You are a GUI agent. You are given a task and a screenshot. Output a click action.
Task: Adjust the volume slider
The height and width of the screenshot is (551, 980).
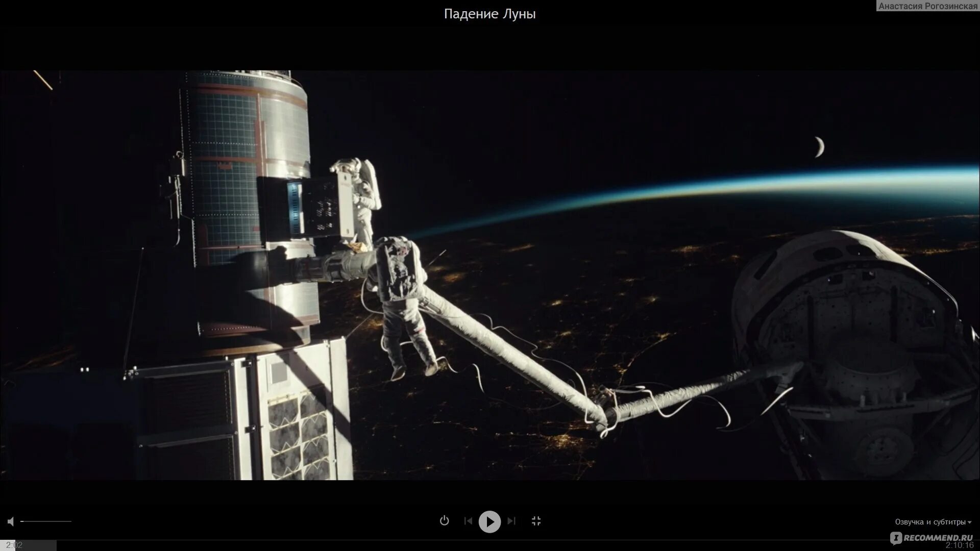pos(46,521)
